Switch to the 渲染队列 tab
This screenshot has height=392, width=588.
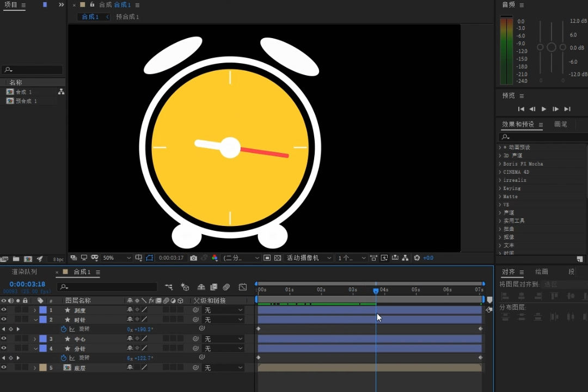24,272
